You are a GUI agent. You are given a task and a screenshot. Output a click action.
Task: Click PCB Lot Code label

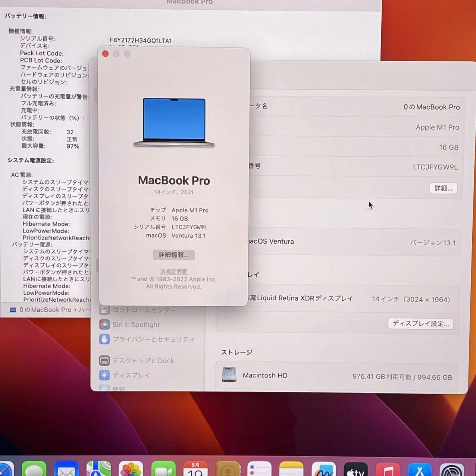[41, 60]
